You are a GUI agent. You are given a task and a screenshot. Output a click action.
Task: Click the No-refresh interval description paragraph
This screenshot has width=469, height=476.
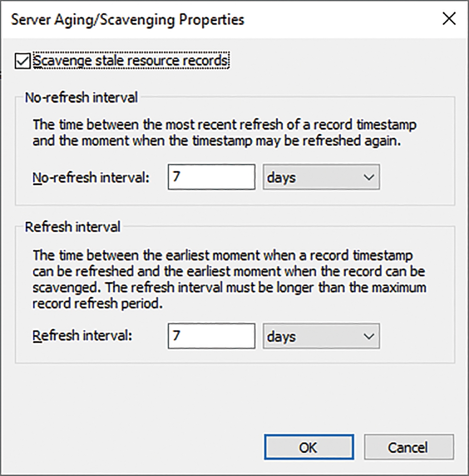[x=225, y=133]
